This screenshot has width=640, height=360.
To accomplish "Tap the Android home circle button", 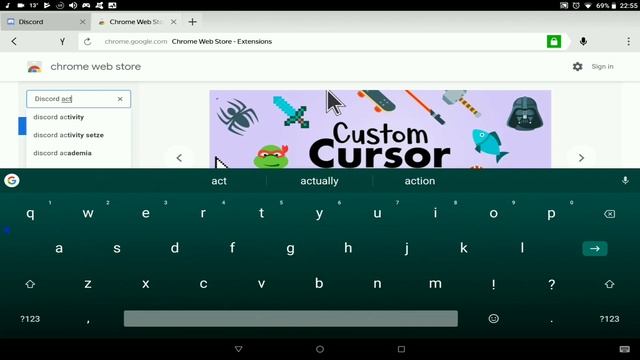I will point(320,349).
